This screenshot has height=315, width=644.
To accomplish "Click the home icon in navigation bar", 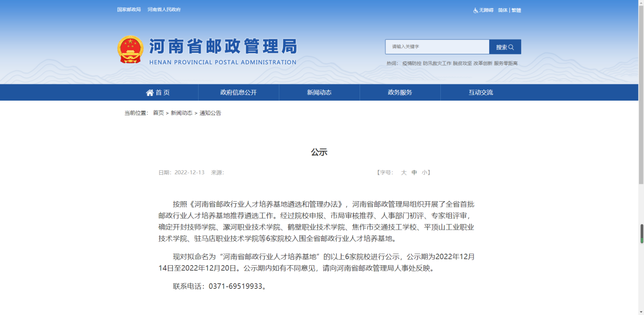I will (150, 92).
